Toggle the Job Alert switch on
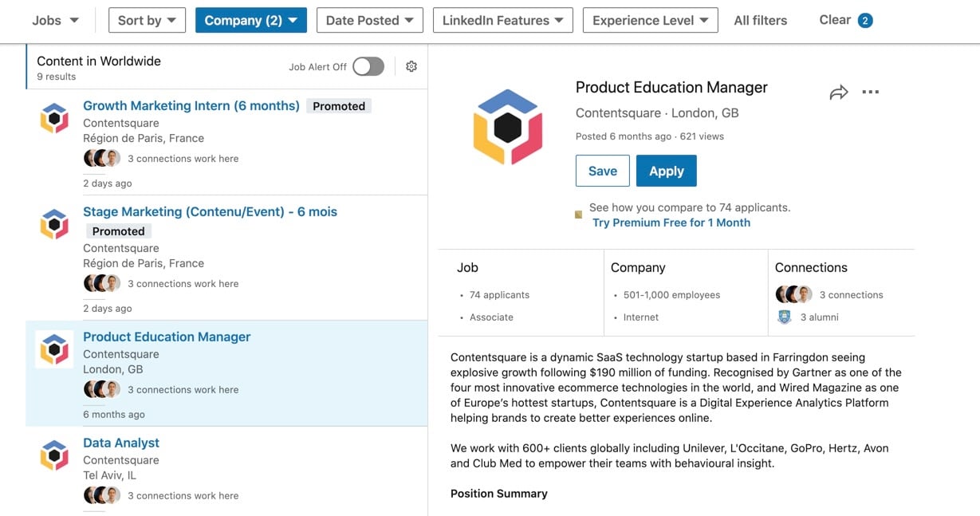Viewport: 980px width, 516px height. click(x=368, y=67)
